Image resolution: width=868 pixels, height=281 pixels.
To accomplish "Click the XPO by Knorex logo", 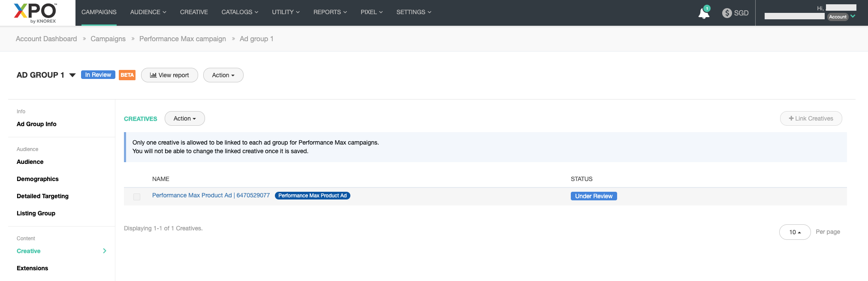I will click(x=35, y=13).
